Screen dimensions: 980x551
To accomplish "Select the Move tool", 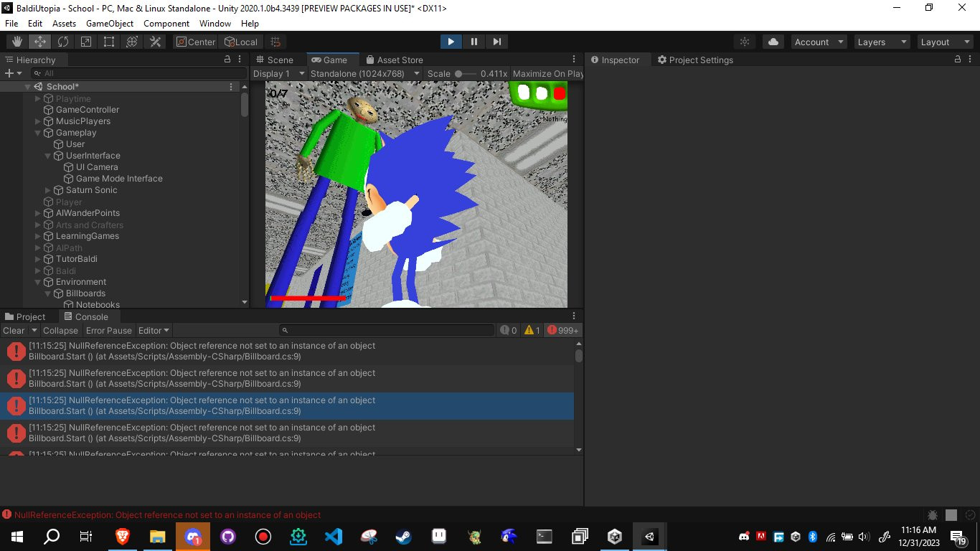I will tap(38, 42).
